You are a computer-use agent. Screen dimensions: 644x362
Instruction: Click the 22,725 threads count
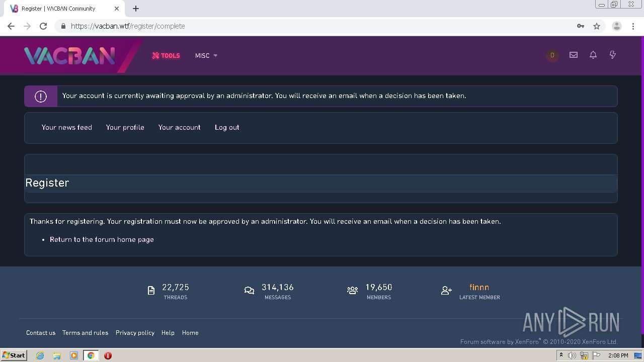(x=176, y=287)
